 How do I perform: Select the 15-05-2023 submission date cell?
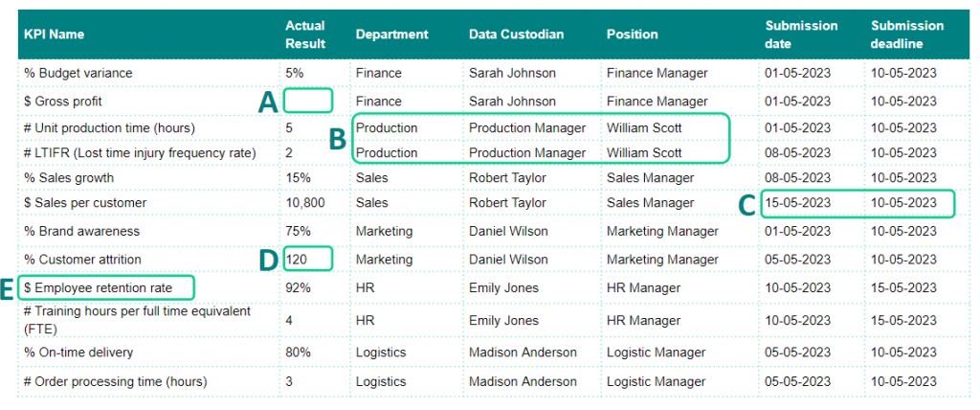pos(798,203)
